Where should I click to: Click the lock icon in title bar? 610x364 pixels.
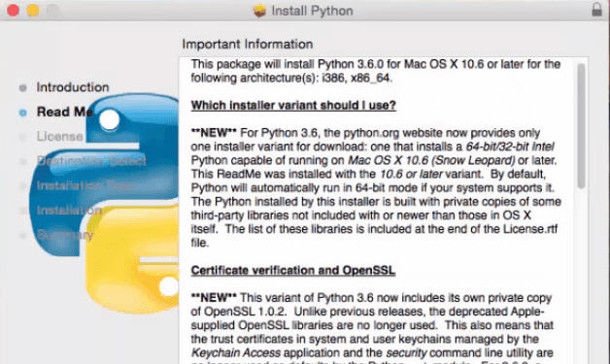pos(596,10)
